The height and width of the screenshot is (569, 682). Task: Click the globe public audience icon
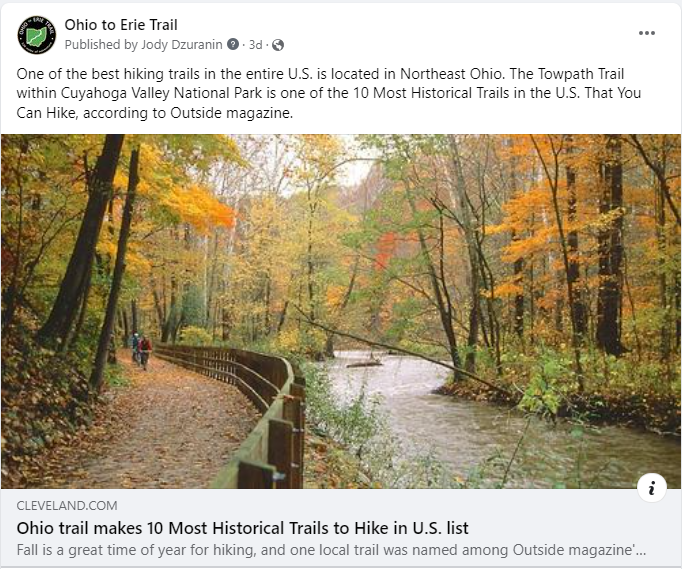point(278,45)
